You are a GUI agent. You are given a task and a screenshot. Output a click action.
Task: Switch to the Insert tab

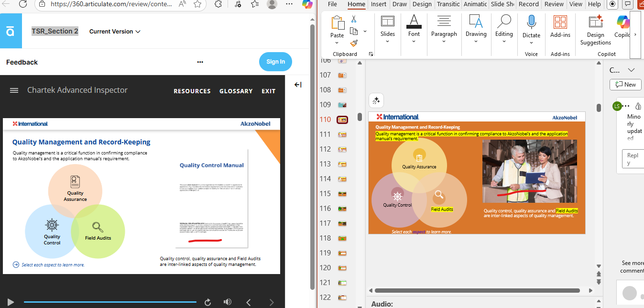click(378, 4)
